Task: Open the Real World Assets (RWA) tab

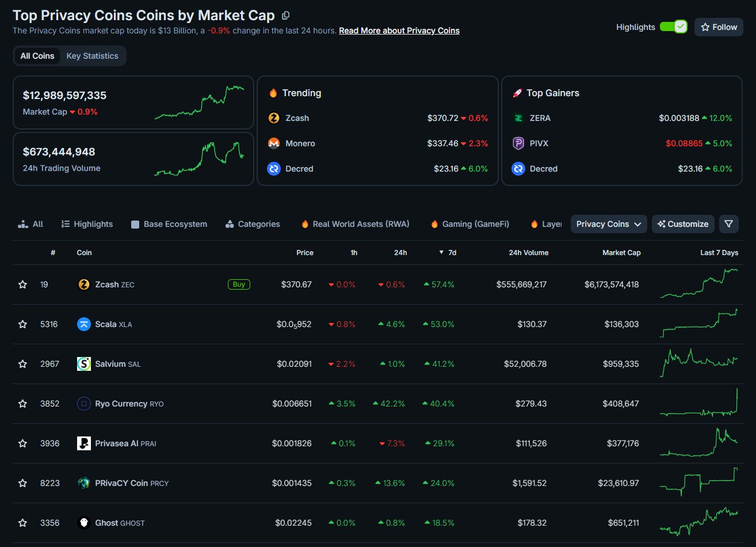Action: [356, 224]
